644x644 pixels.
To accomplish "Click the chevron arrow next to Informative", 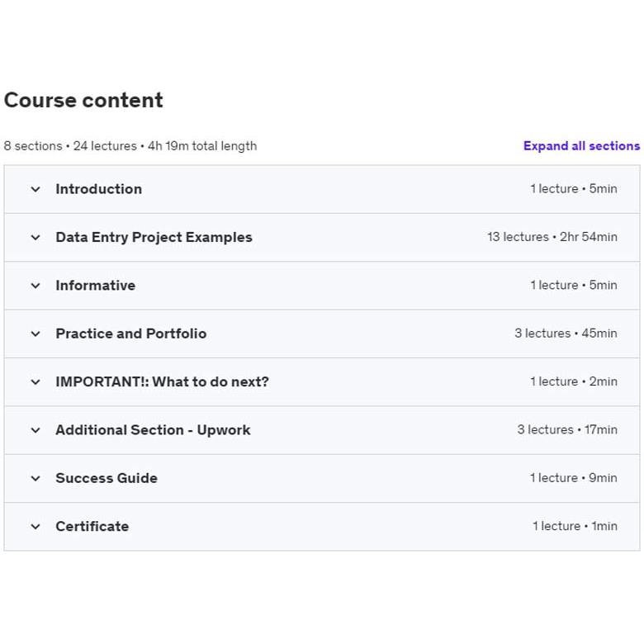I will [x=36, y=286].
